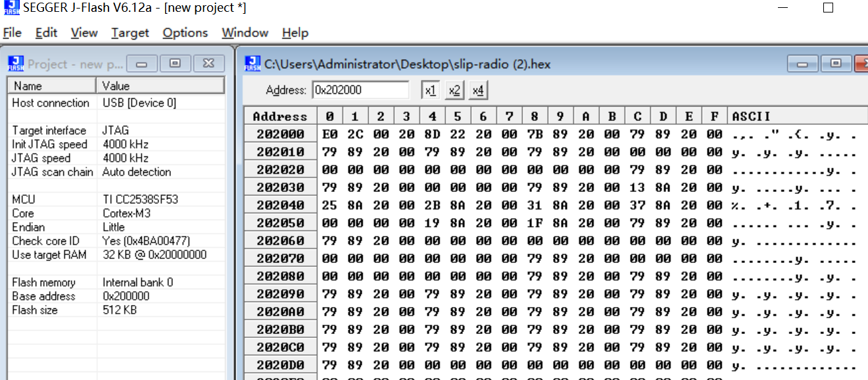This screenshot has height=380, width=868.
Task: Click the Auto detection value
Action: (137, 172)
